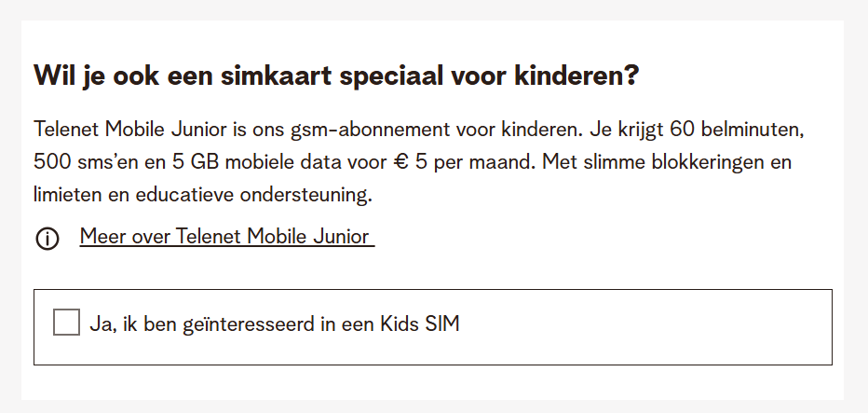Click the "5 GB mobiele data" text

click(239, 160)
